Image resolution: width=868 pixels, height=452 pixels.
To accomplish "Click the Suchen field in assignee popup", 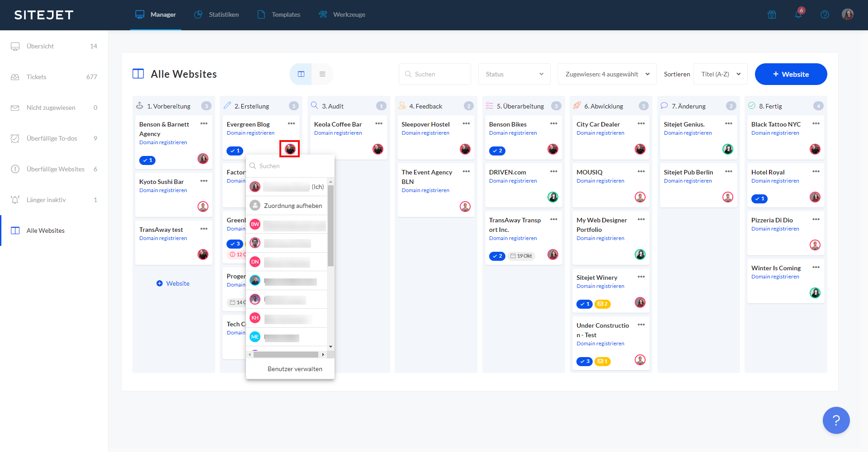I will 290,166.
